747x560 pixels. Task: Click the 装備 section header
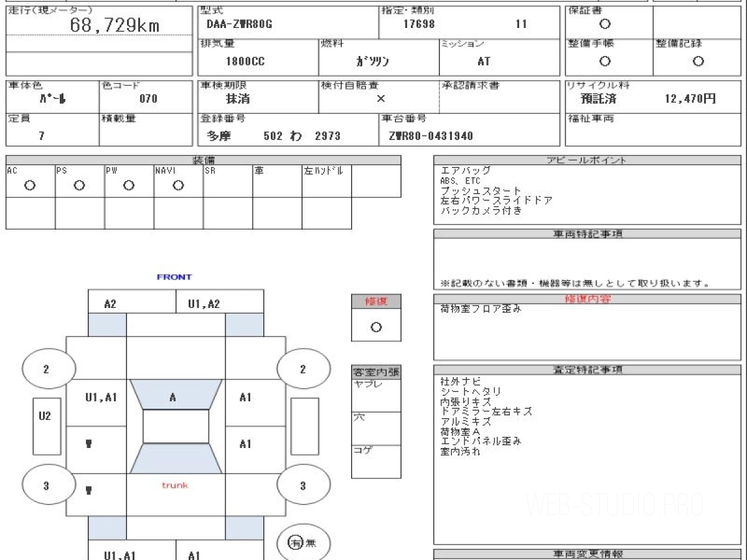point(204,160)
